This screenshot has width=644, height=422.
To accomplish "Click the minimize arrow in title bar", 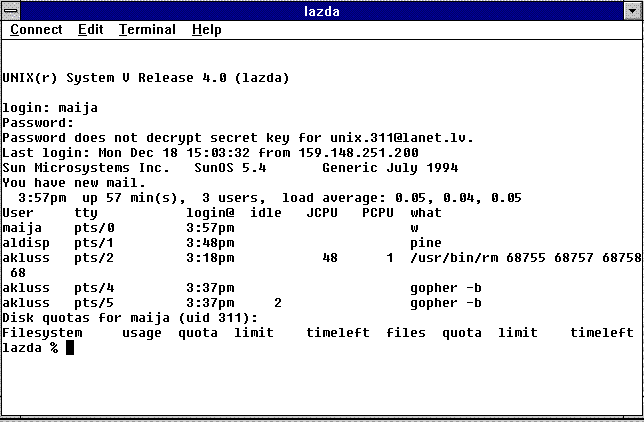I will tap(633, 10).
